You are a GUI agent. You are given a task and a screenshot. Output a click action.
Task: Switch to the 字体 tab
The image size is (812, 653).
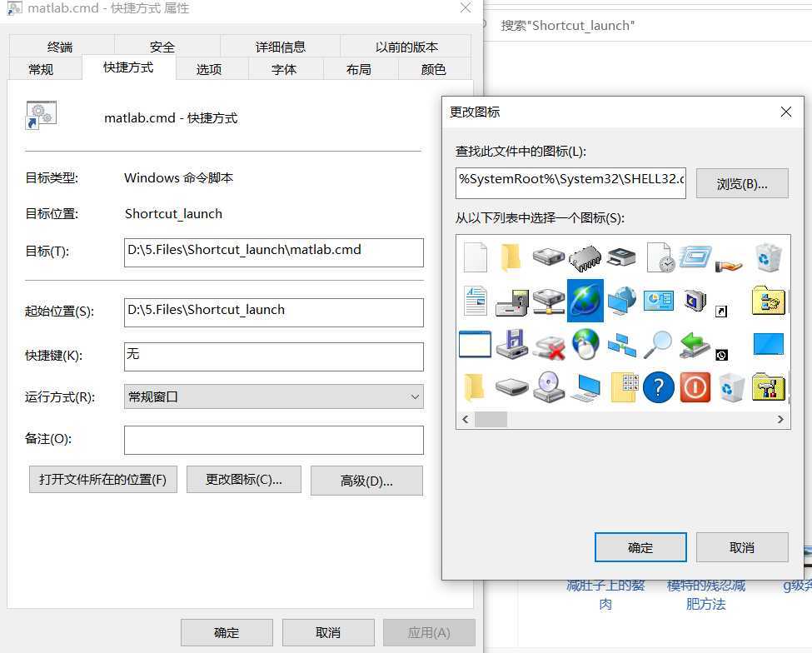284,69
